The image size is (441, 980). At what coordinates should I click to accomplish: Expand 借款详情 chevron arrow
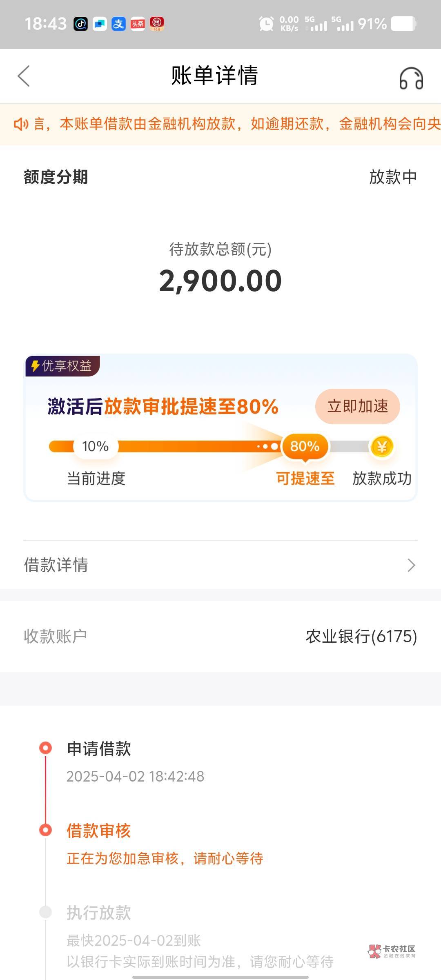tap(411, 565)
